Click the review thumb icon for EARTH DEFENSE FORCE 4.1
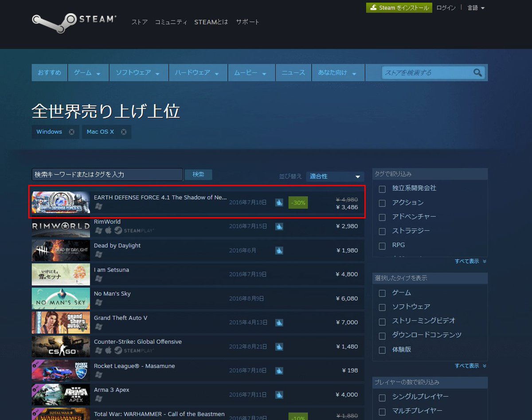 (x=279, y=202)
